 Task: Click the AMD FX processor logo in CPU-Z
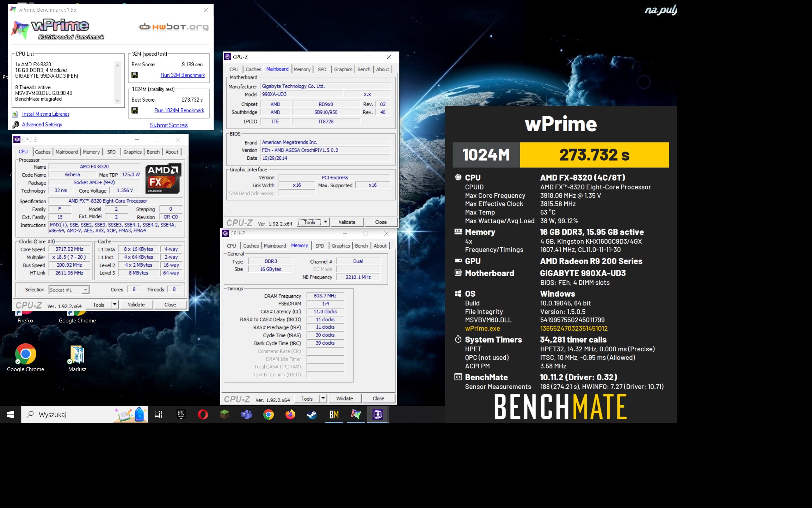click(x=164, y=179)
